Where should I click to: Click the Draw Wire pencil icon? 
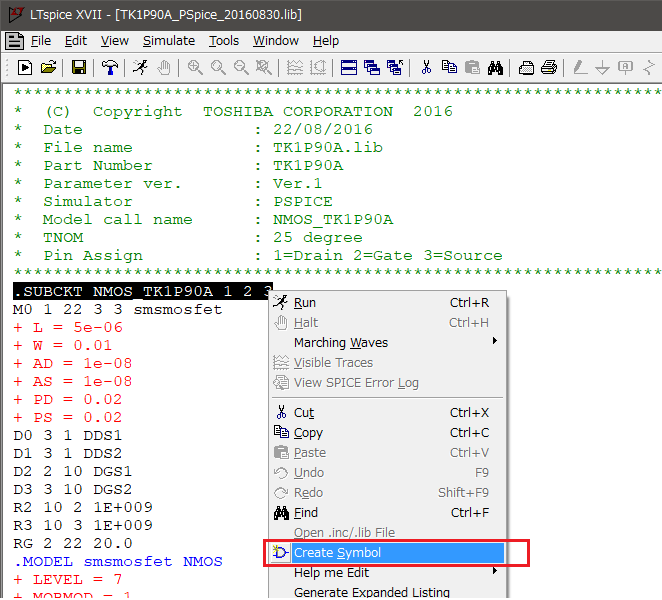[x=580, y=68]
